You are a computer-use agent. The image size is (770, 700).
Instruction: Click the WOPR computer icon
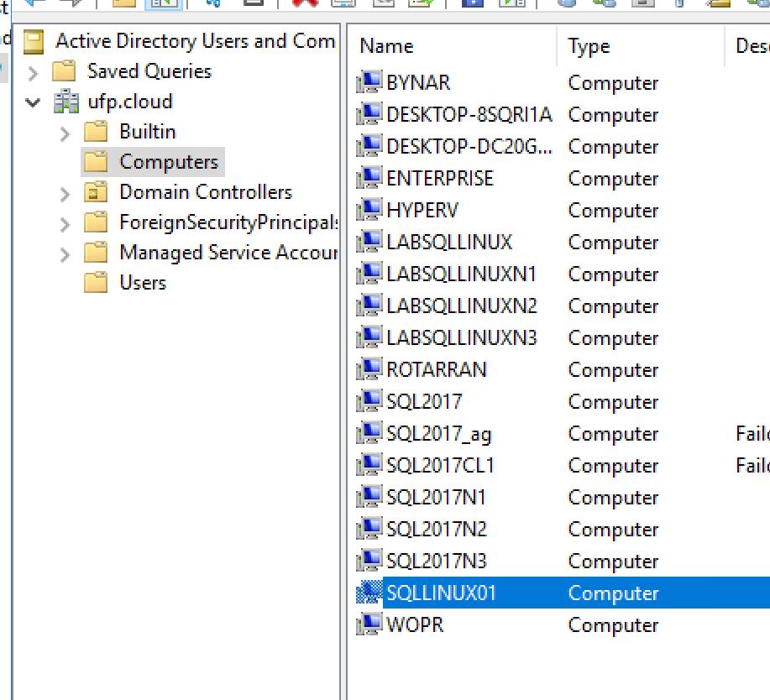click(369, 625)
